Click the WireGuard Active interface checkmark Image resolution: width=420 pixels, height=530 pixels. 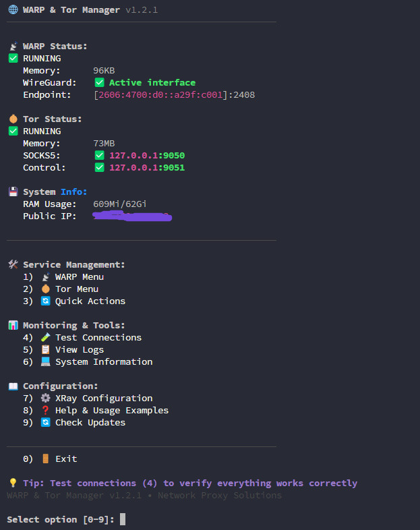point(99,83)
